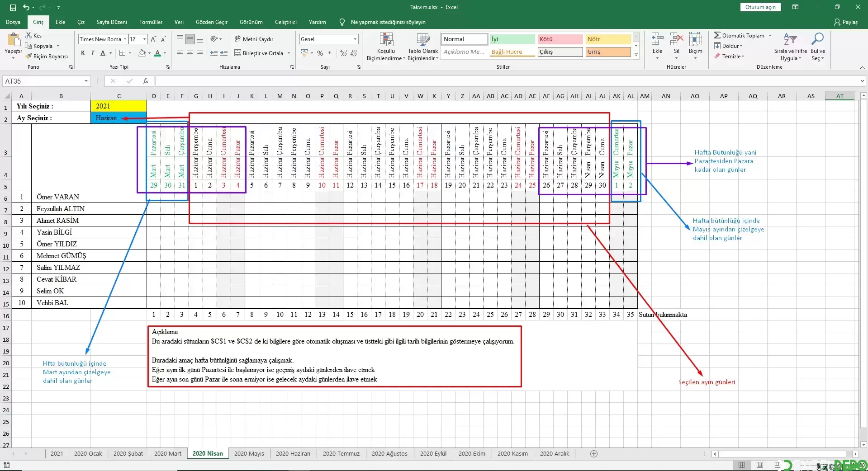Viewport: 868px width, 471px height.
Task: Select the Kötü cell style
Action: click(x=560, y=39)
